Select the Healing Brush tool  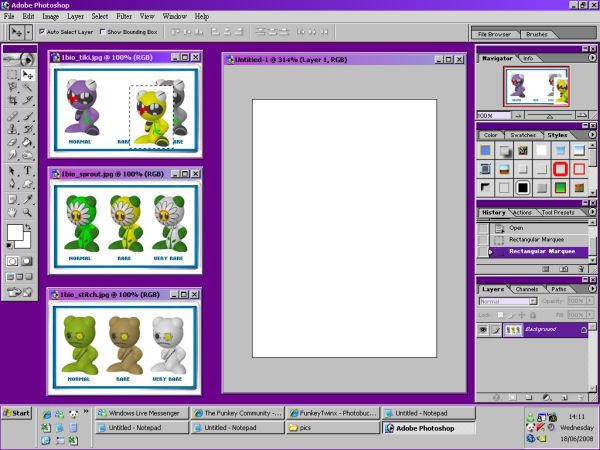click(13, 116)
